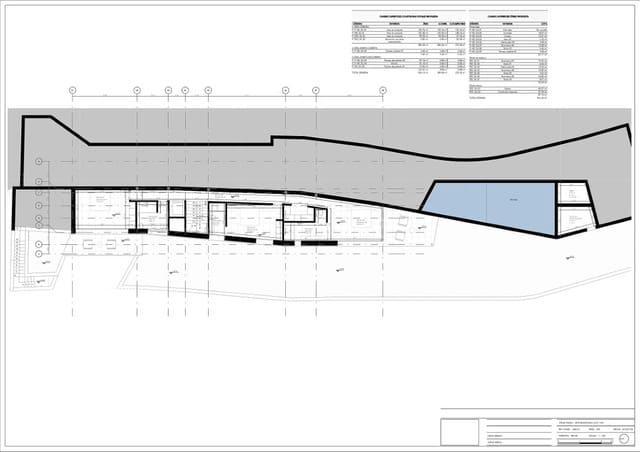Select the large leftmost room of the floor plan
This screenshot has width=640, height=452.
[100, 210]
